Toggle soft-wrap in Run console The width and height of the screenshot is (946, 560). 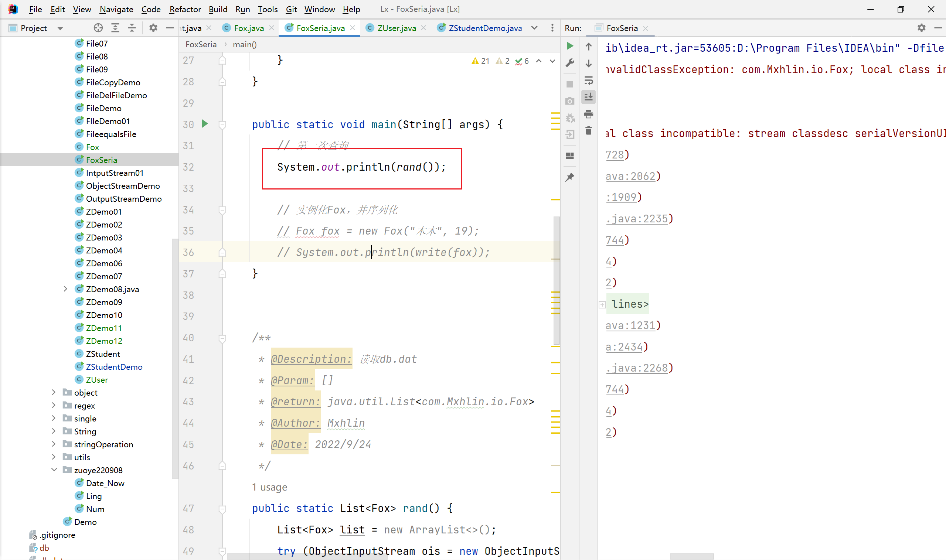[x=588, y=81]
